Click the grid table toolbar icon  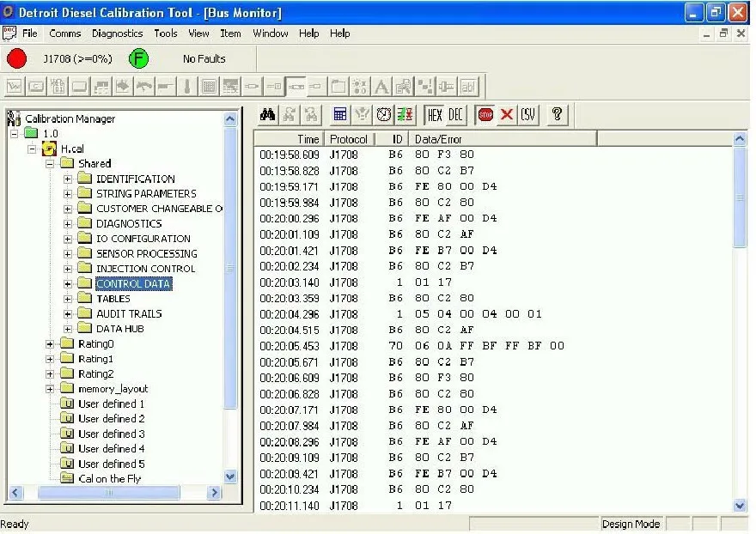tap(209, 87)
